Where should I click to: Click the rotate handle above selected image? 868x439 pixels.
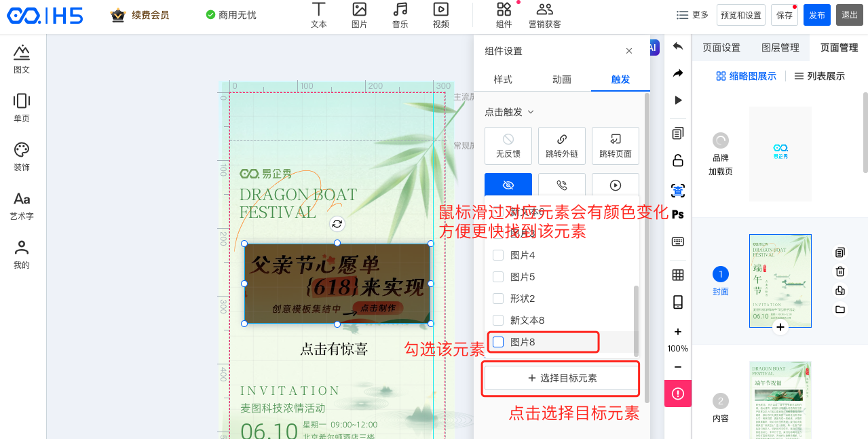pos(337,224)
